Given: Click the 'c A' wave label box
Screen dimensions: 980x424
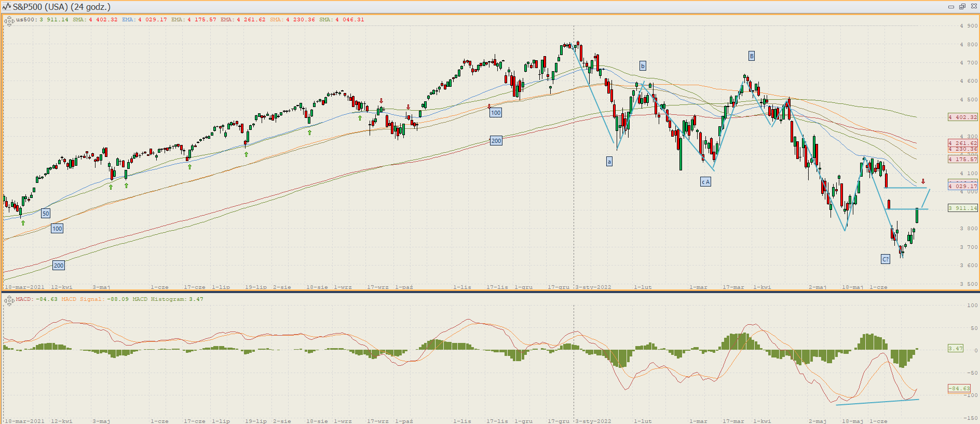Looking at the screenshot, I should click(705, 182).
